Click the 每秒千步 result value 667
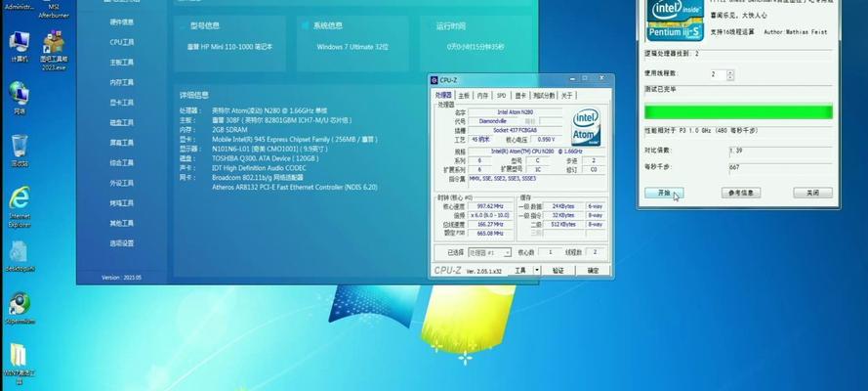This screenshot has width=868, height=391. (780, 167)
